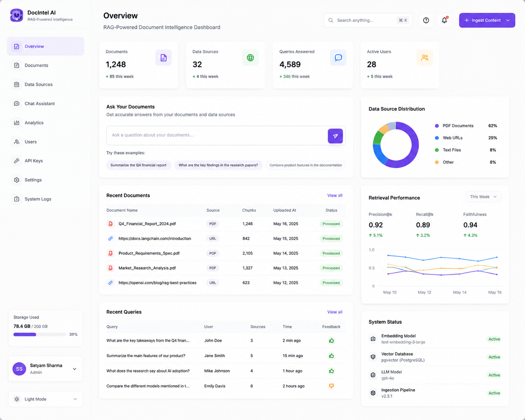Open the Product_Requirements_Spec.pdf document name
The height and width of the screenshot is (420, 525).
[x=149, y=253]
